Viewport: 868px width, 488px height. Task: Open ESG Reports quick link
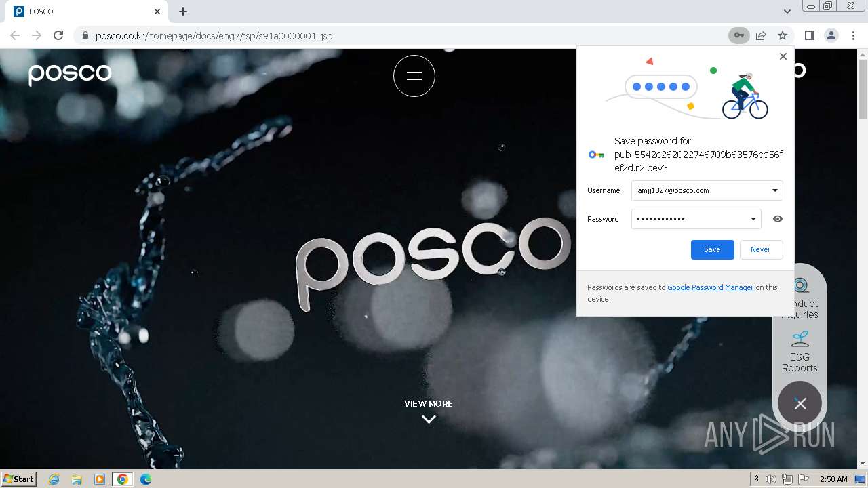[800, 352]
